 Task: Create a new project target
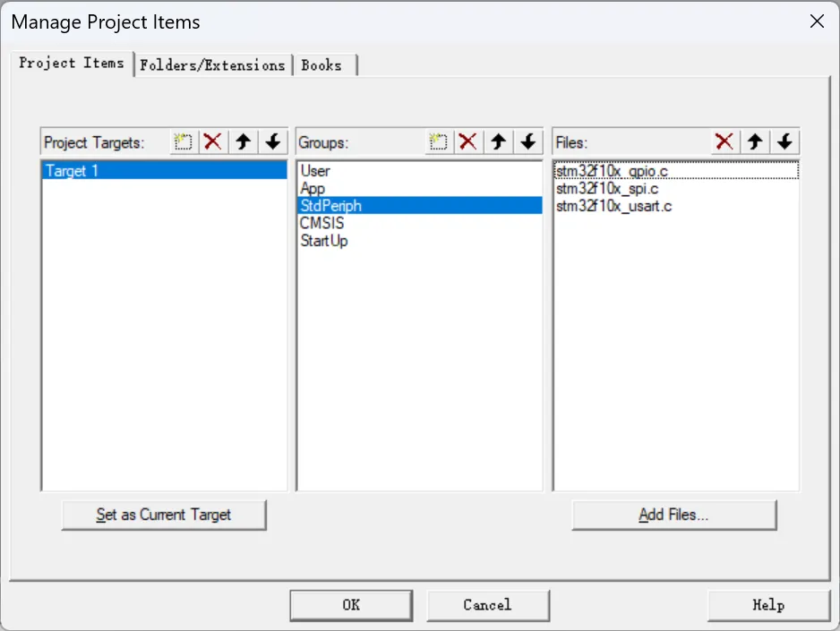(x=184, y=141)
